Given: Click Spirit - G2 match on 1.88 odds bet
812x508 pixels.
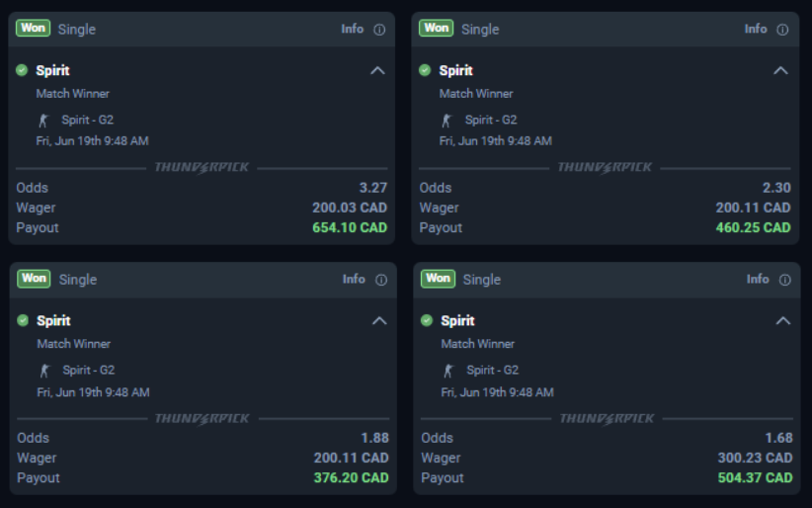Looking at the screenshot, I should tap(89, 371).
